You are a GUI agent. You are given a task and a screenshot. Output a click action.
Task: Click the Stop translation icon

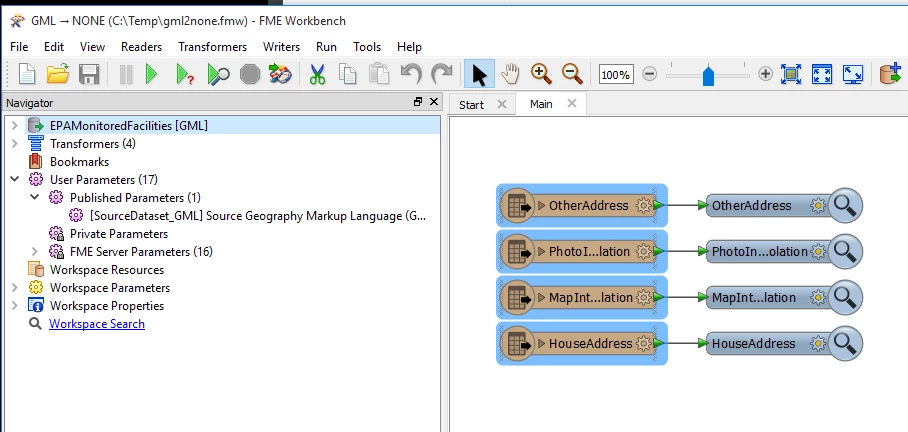pos(250,75)
